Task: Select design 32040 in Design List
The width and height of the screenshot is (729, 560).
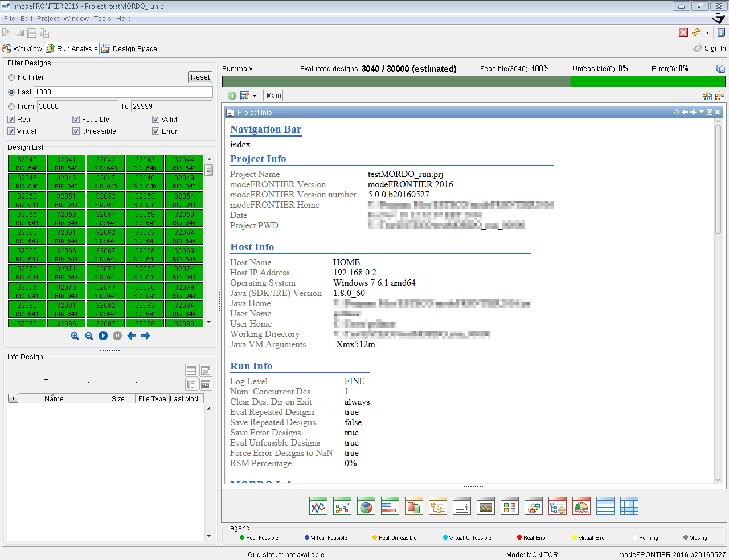Action: point(27,163)
